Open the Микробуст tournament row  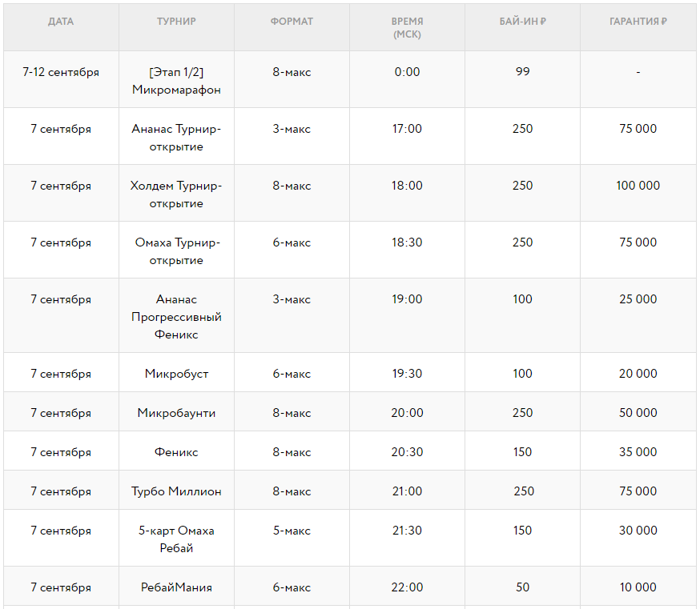pos(176,374)
